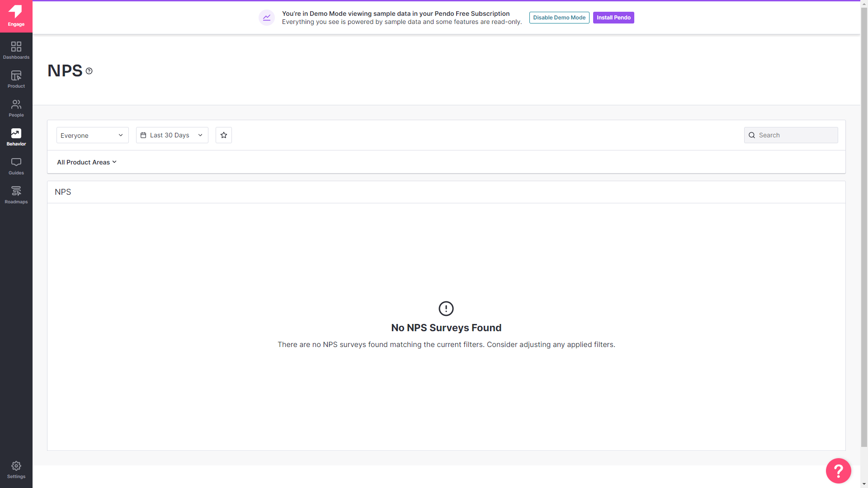Go to People sidebar section
Viewport: 868px width, 488px height.
pyautogui.click(x=16, y=108)
